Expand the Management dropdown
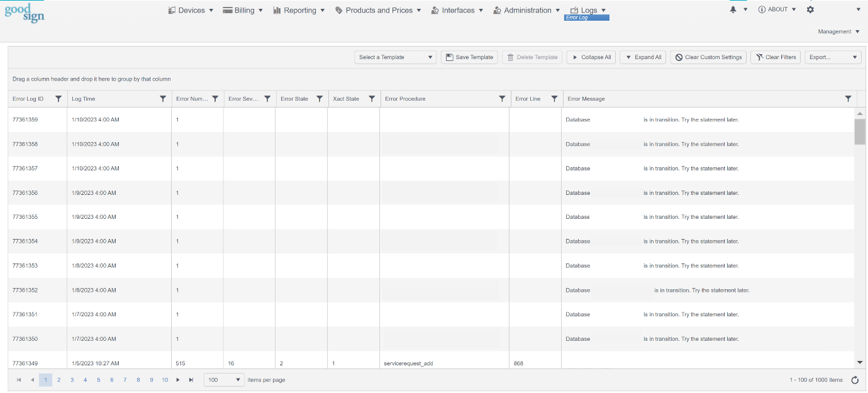Screen dimensions: 868x393 tap(838, 31)
